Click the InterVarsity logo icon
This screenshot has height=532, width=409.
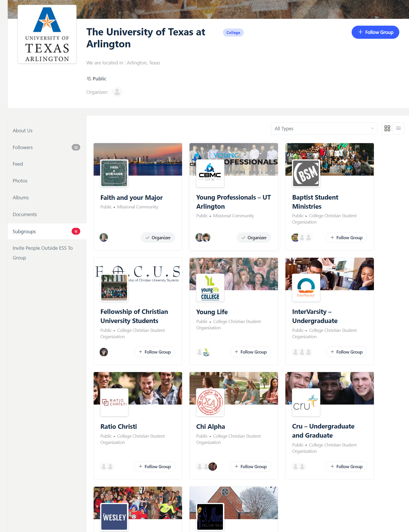(306, 288)
